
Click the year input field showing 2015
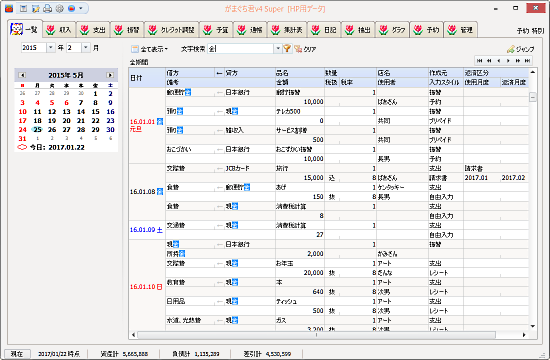click(x=34, y=48)
